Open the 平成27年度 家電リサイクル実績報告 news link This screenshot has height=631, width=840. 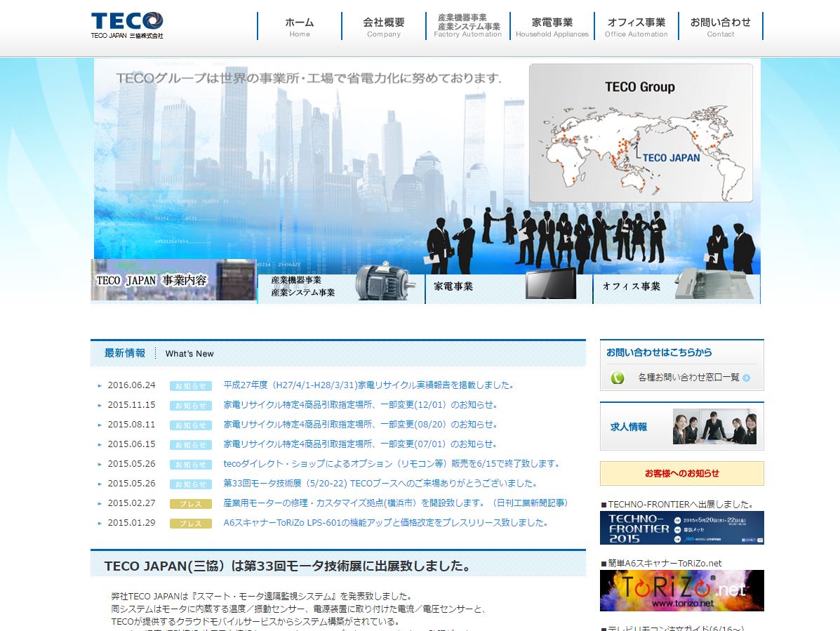(x=370, y=385)
